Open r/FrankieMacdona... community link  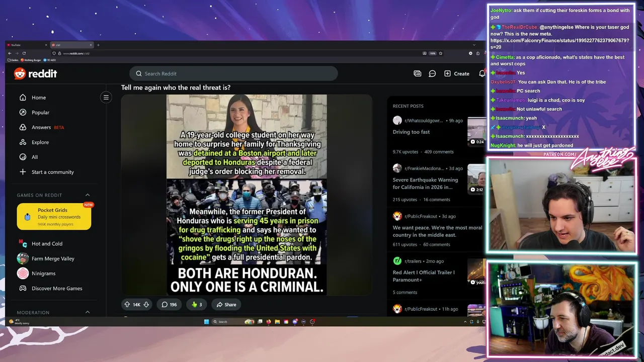[424, 168]
